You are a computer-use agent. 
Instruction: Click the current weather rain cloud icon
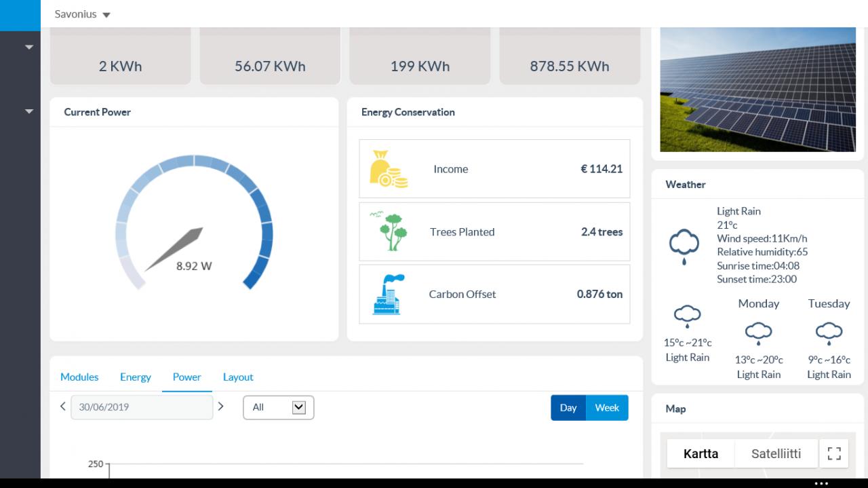(x=684, y=246)
